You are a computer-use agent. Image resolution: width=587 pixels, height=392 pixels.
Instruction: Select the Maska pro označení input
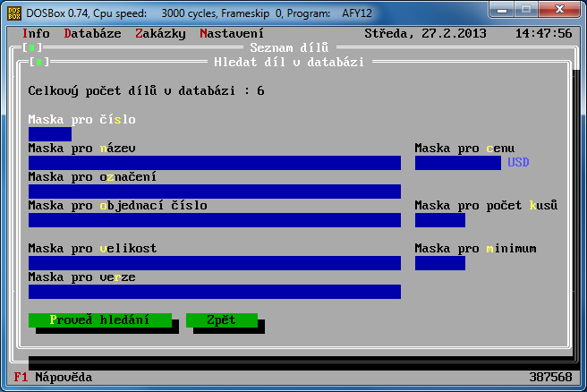pyautogui.click(x=214, y=192)
